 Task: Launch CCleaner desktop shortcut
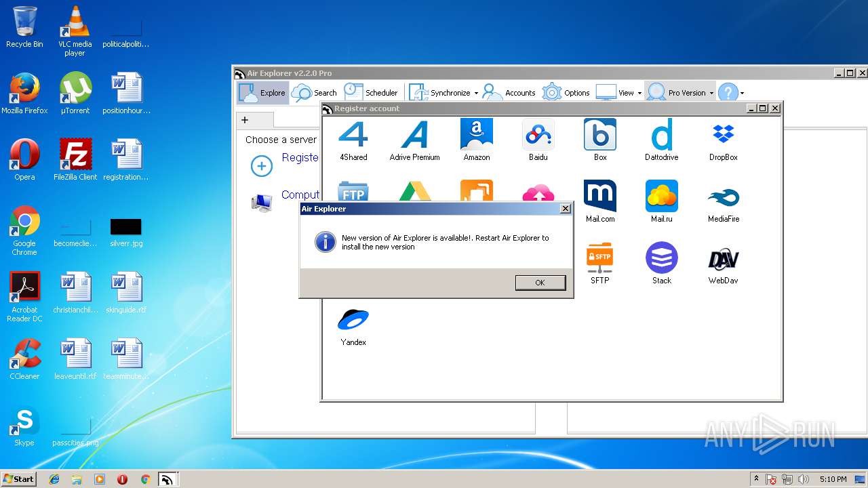24,359
